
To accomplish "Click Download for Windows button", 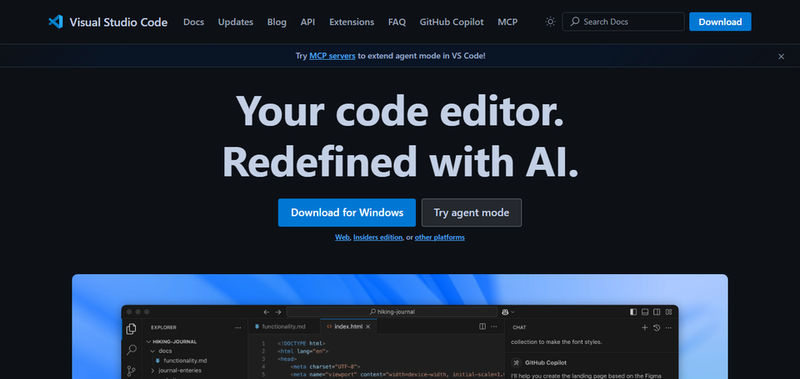I will 347,213.
